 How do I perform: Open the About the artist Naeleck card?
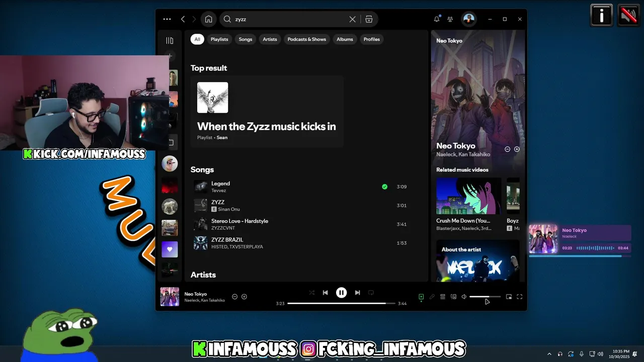click(x=478, y=260)
